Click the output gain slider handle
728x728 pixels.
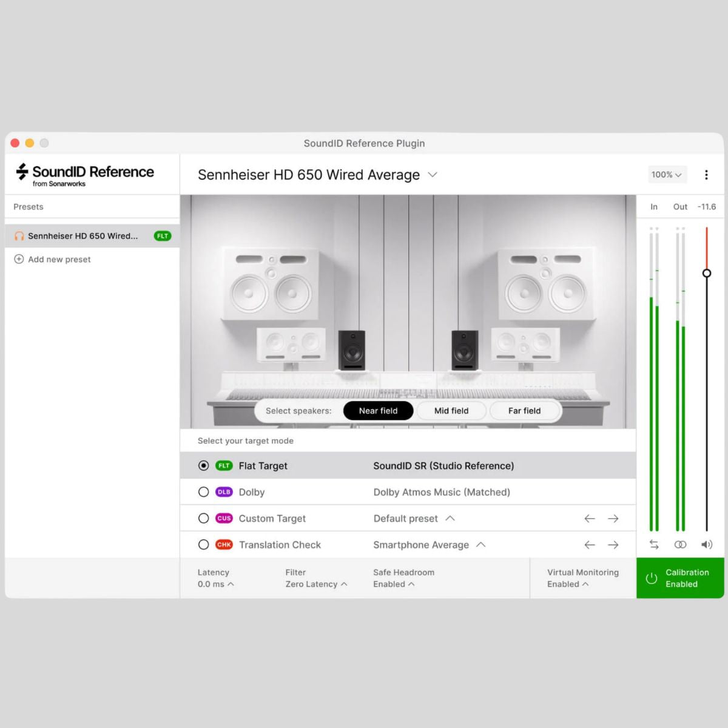pyautogui.click(x=707, y=273)
